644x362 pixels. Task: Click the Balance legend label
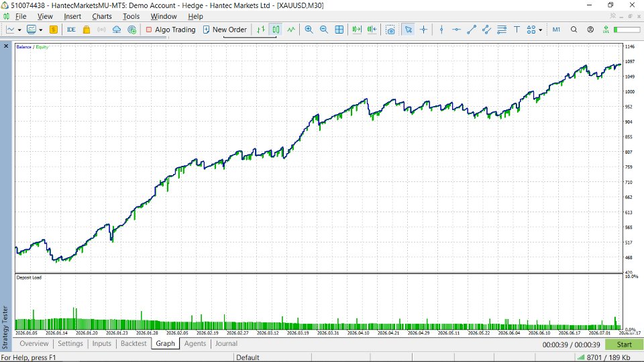pos(24,47)
